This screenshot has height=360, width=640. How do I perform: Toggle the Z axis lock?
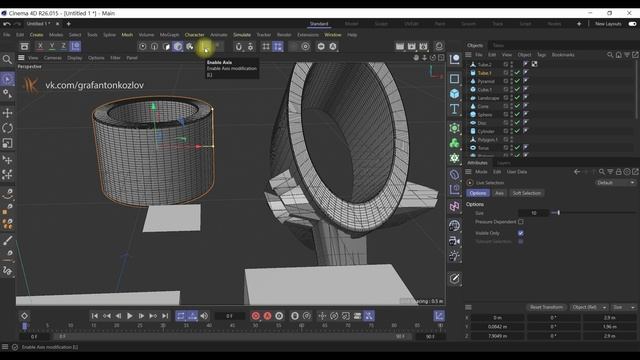coord(63,46)
